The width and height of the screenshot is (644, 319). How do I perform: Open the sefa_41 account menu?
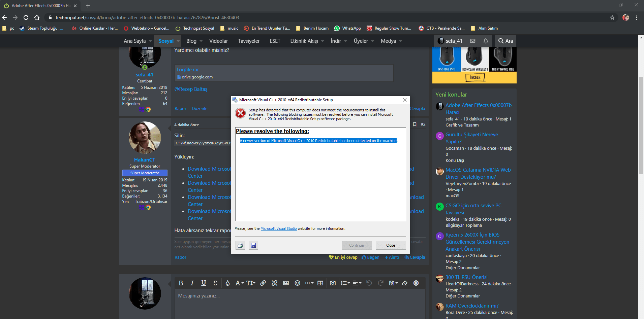tap(450, 41)
